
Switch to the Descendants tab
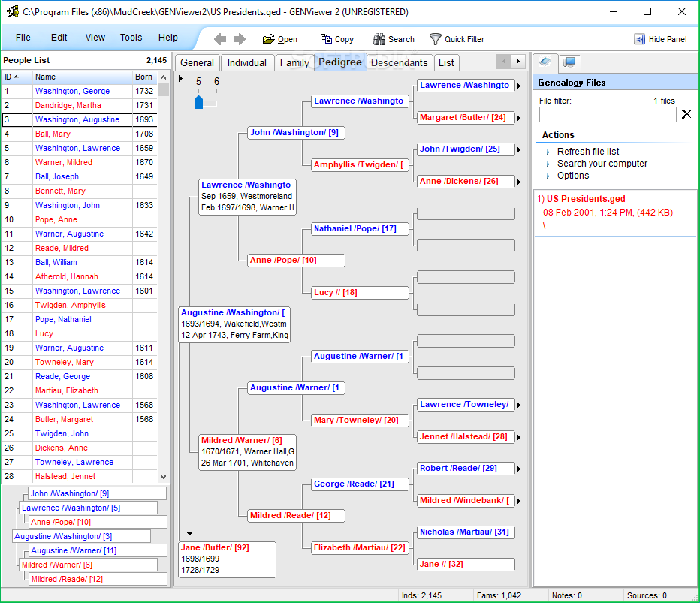399,62
